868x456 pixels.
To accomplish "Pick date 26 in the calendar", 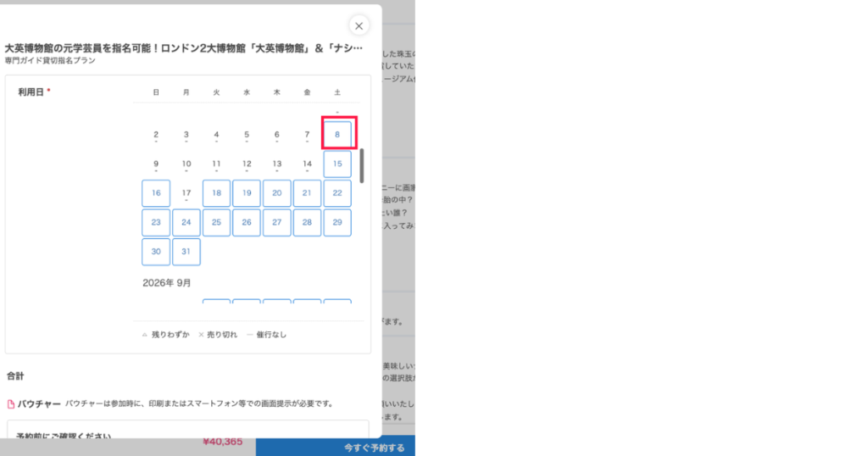I will pos(247,222).
